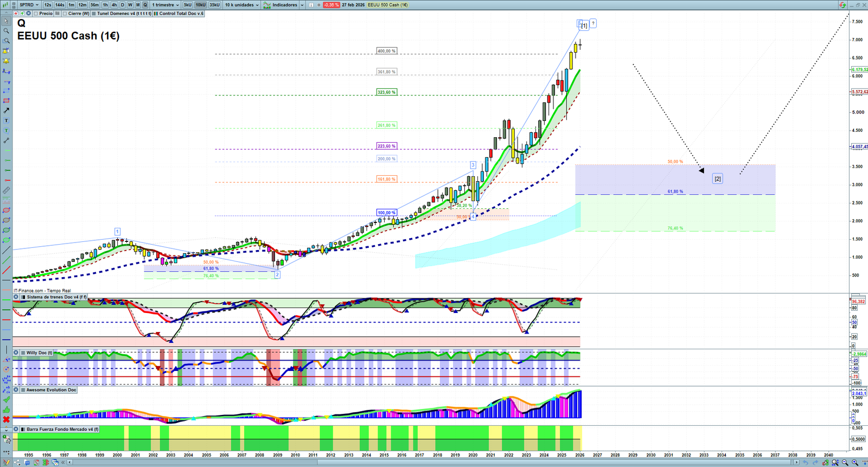This screenshot has width=868, height=467.
Task: Click the 10kU units button
Action: [201, 5]
